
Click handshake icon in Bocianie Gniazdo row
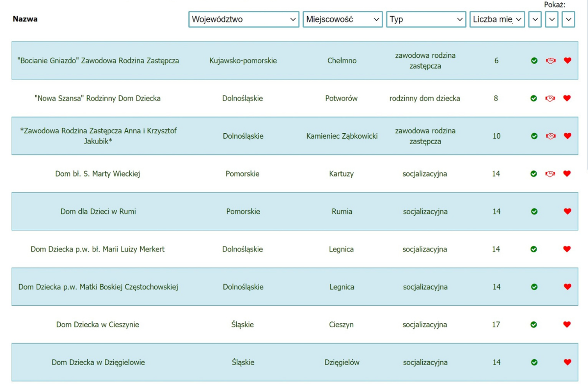pyautogui.click(x=551, y=61)
